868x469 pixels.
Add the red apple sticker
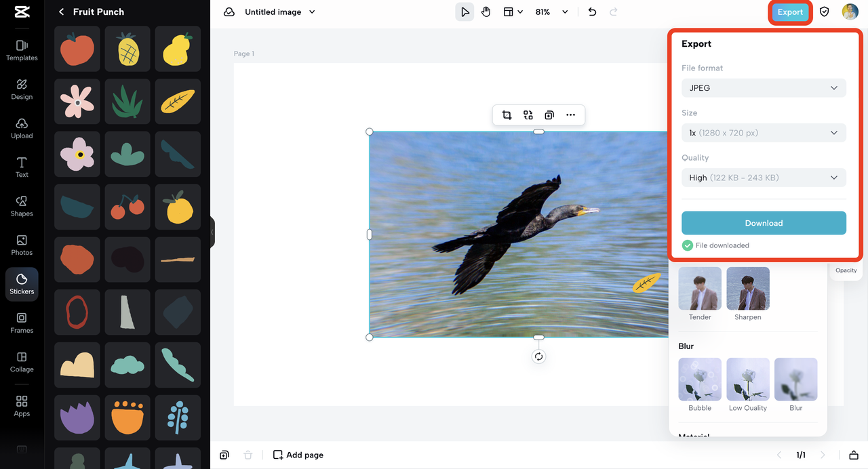pos(77,49)
